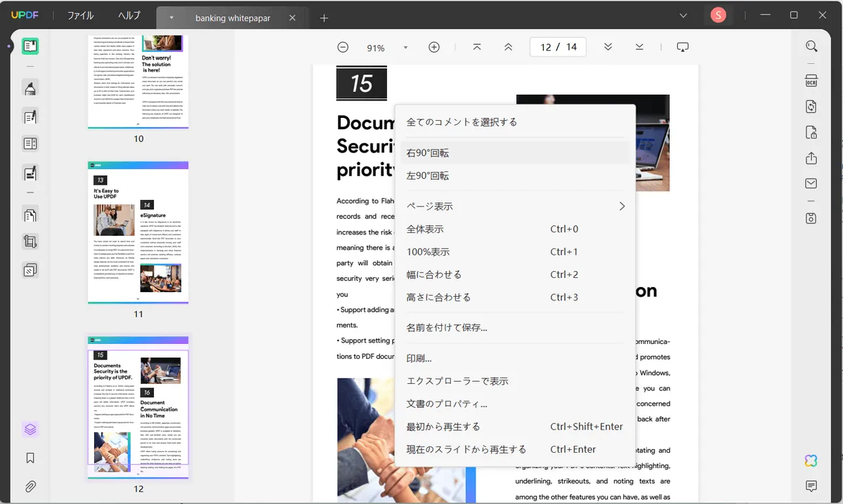Run the OCR recognition tool

click(x=811, y=81)
